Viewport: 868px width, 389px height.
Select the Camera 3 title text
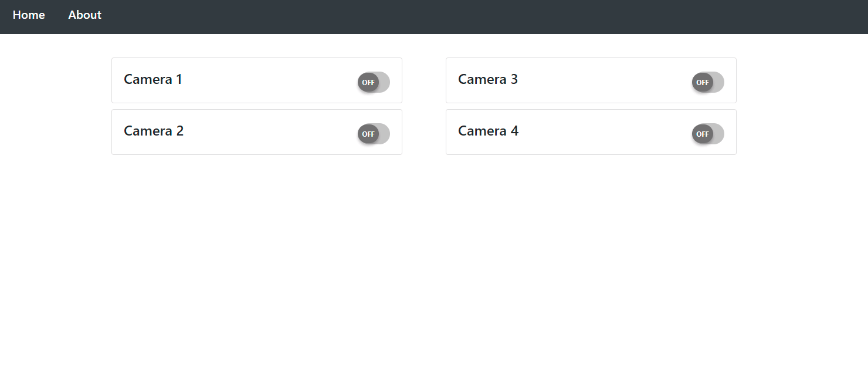(488, 79)
